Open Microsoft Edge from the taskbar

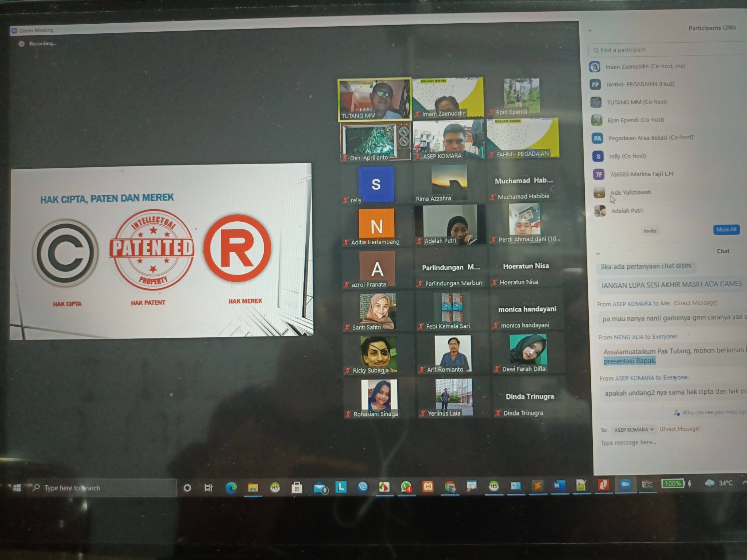tap(231, 487)
